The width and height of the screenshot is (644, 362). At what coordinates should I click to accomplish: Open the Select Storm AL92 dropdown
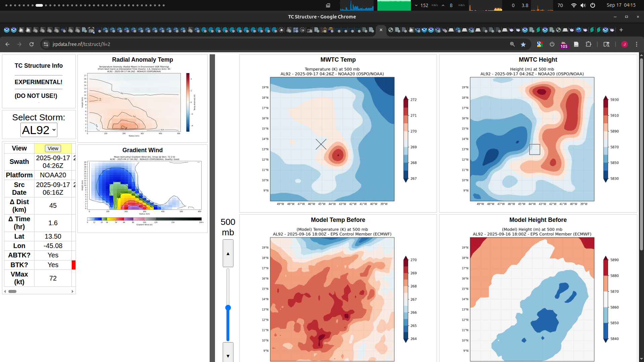[39, 130]
